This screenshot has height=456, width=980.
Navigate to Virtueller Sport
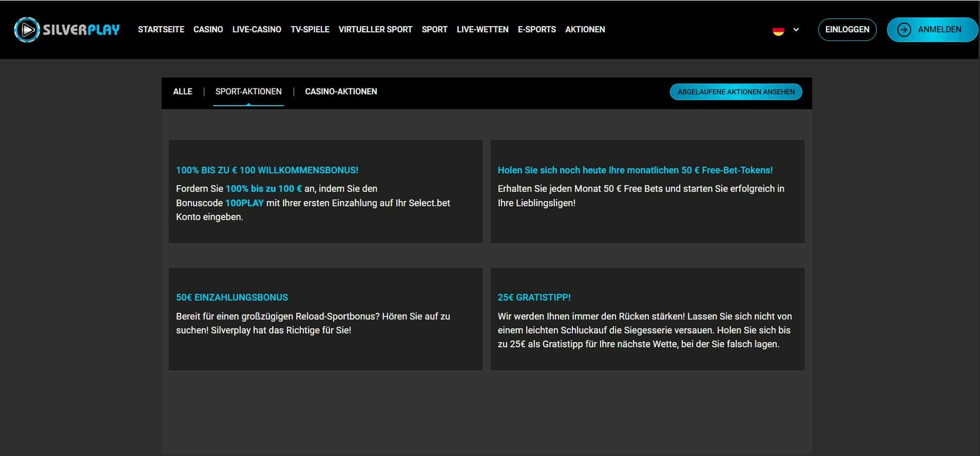point(375,30)
